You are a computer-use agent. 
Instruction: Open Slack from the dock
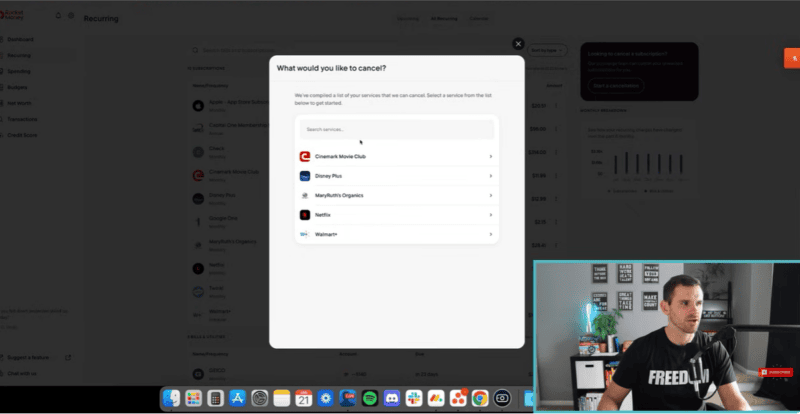[414, 398]
